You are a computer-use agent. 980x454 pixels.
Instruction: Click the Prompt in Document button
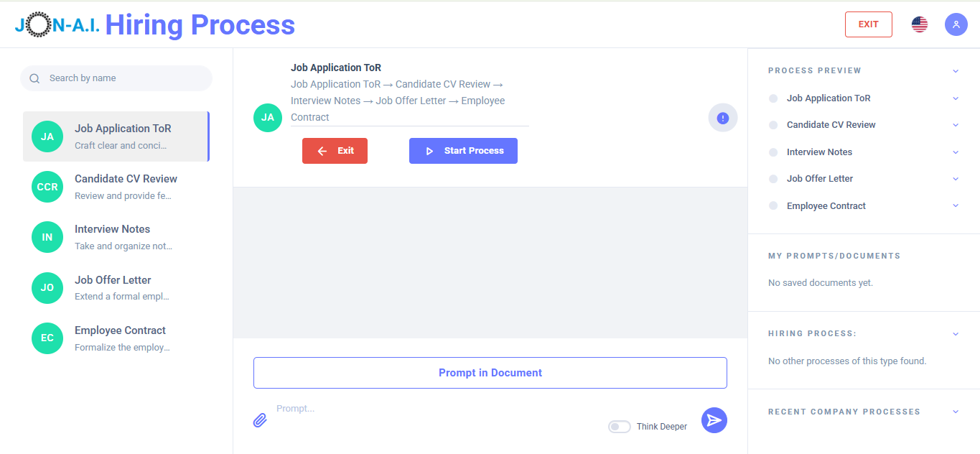point(490,372)
